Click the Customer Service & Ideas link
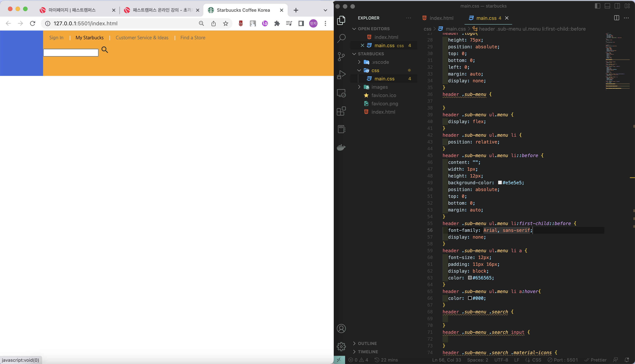635x364 pixels. [142, 38]
